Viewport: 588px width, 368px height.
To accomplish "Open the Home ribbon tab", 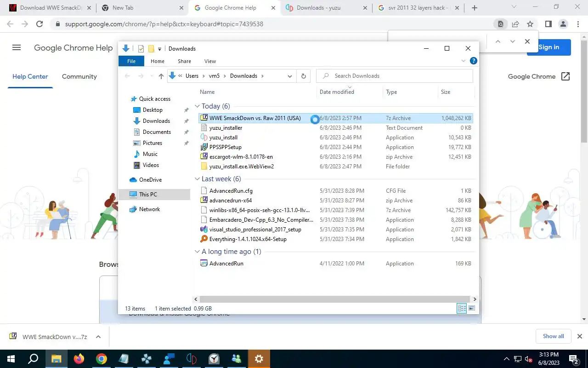I will [x=158, y=61].
